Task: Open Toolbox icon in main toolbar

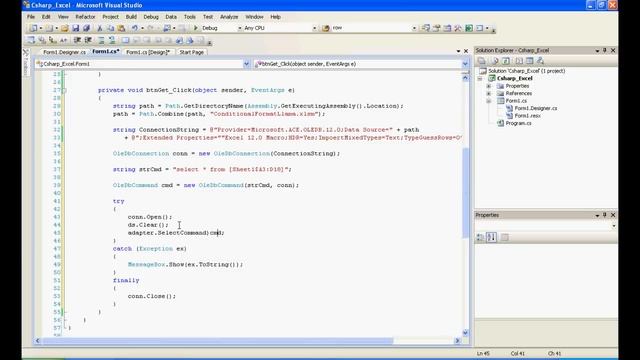Action: tap(458, 28)
